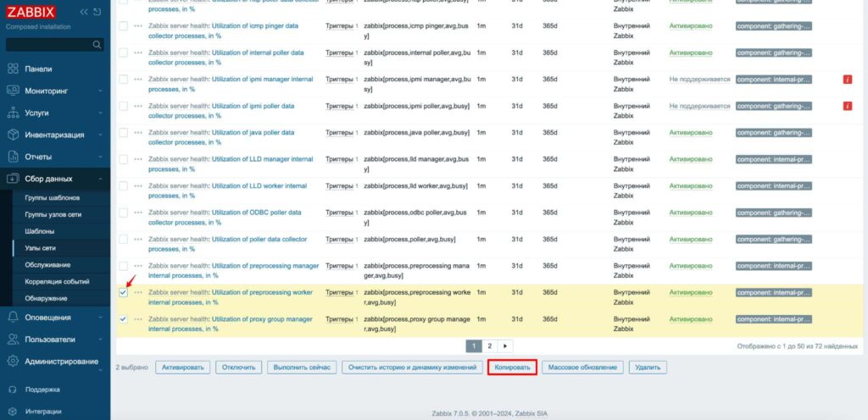Click the Выполнить сейчас button
868x420 pixels.
[x=302, y=367]
